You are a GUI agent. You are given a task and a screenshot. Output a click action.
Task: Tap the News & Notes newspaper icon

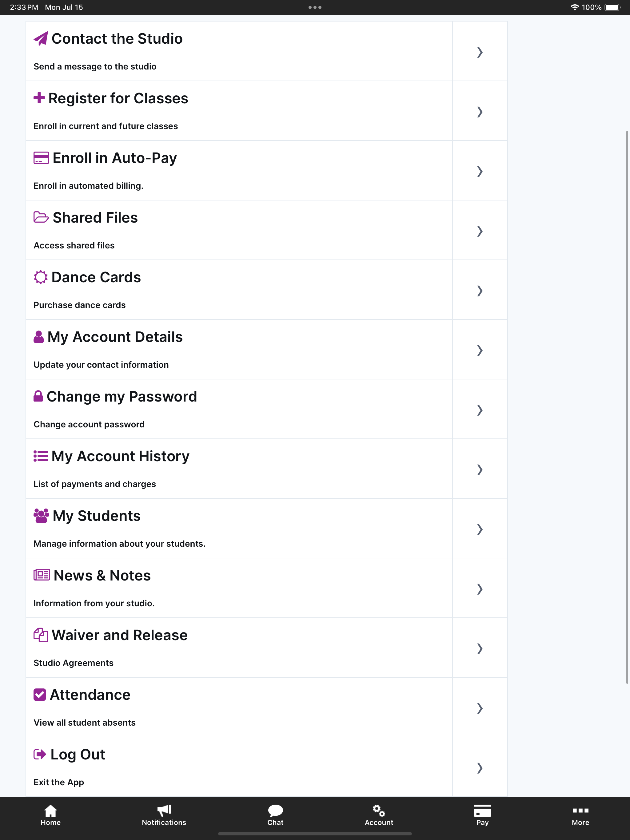tap(42, 575)
